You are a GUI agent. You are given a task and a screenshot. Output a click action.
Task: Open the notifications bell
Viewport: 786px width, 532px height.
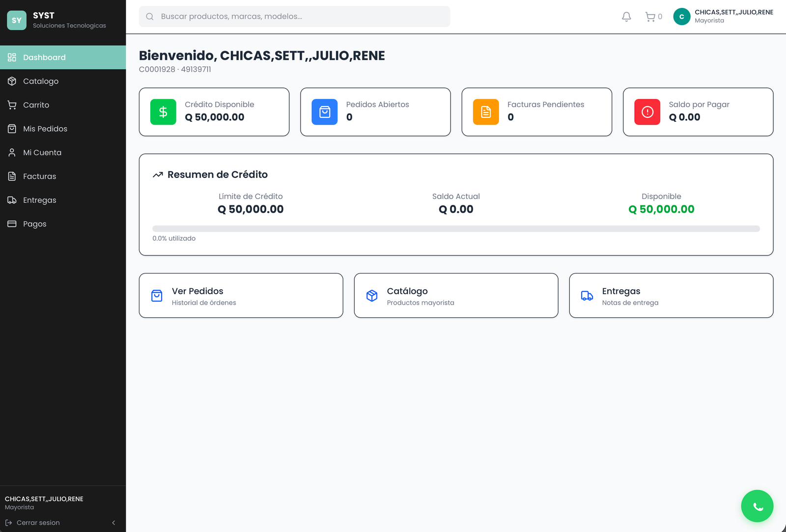click(626, 16)
